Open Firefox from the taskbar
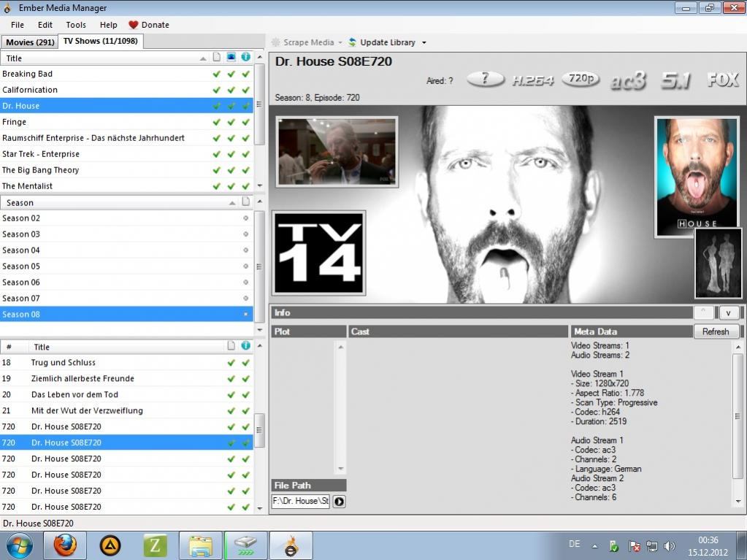This screenshot has height=560, width=747. pyautogui.click(x=65, y=545)
